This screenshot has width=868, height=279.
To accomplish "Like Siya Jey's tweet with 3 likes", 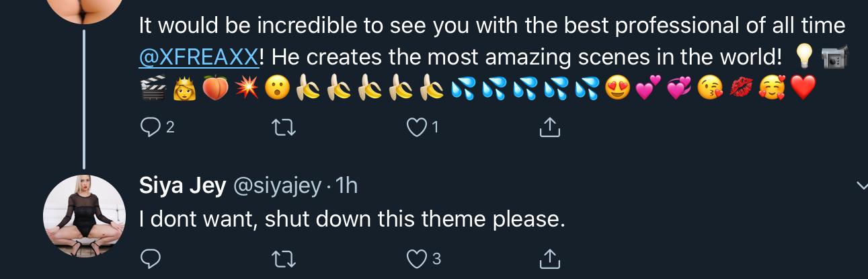I will [x=418, y=258].
